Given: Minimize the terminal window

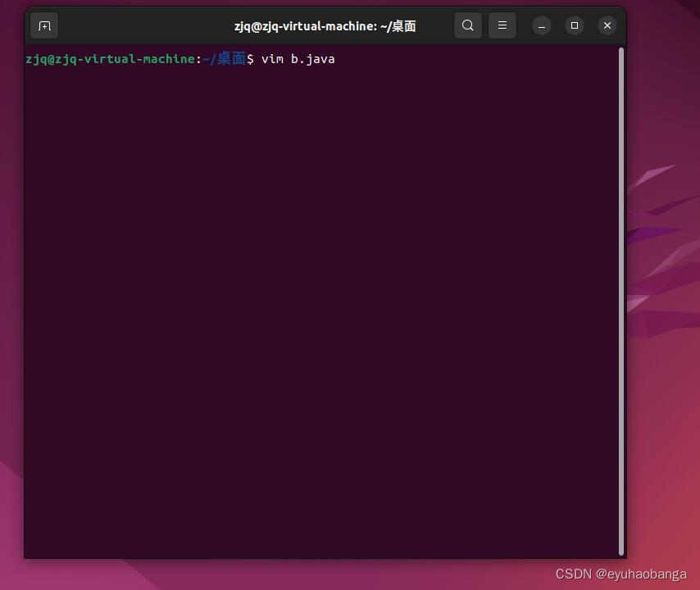Looking at the screenshot, I should pos(541,25).
